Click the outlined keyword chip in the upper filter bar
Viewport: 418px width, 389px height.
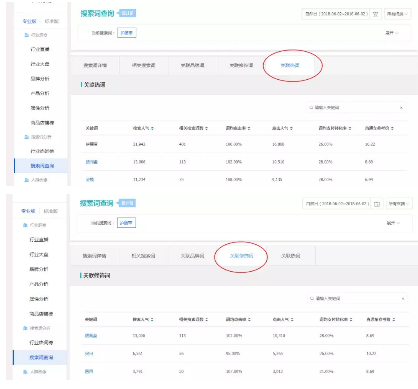[x=127, y=33]
